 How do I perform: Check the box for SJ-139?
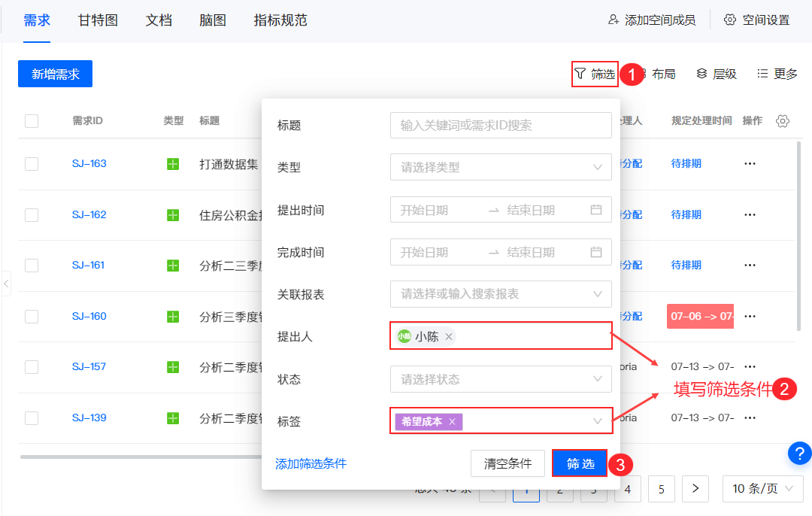click(x=32, y=418)
